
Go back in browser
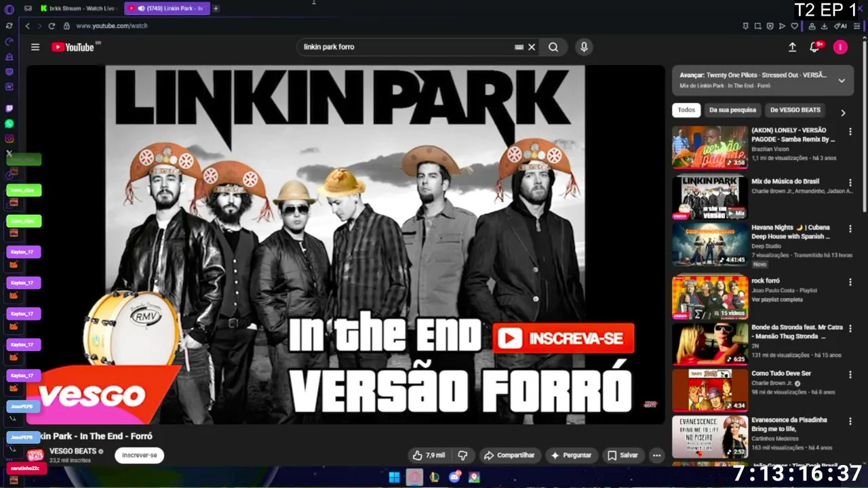point(28,26)
